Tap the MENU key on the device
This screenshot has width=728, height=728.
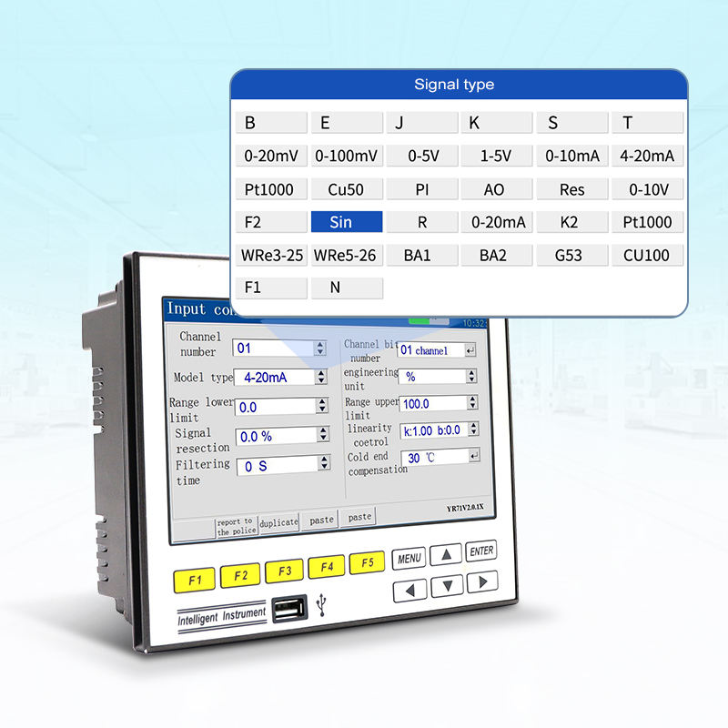click(x=409, y=558)
